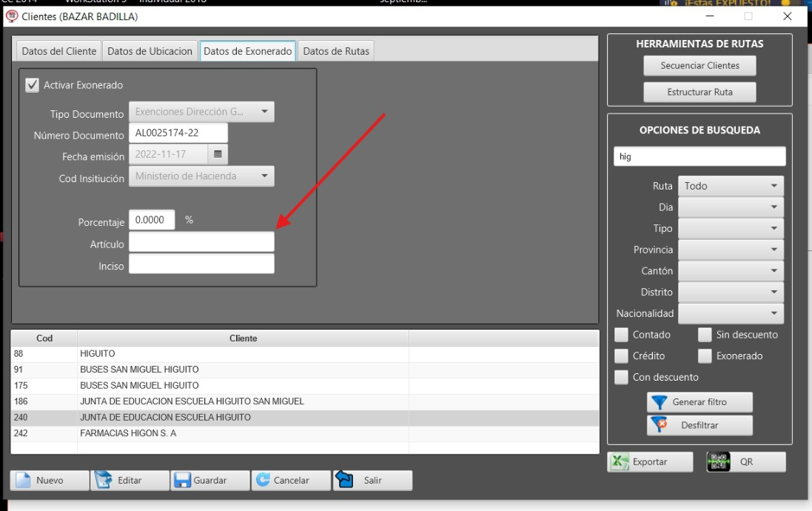Click the Cancelar undo arrow icon
Screen dimensions: 812x511
(x=263, y=481)
